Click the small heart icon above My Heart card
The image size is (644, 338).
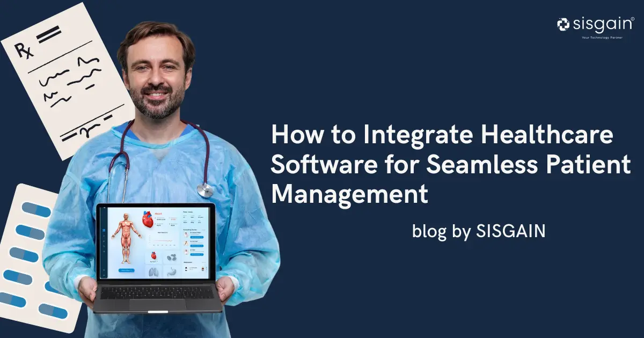click(153, 255)
